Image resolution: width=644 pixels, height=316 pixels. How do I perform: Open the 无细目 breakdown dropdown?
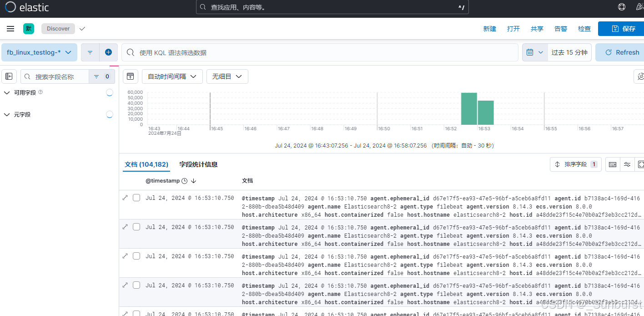(x=227, y=76)
